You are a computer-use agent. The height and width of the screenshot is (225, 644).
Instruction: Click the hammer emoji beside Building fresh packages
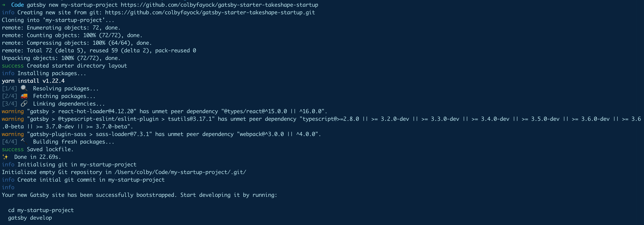coord(24,142)
